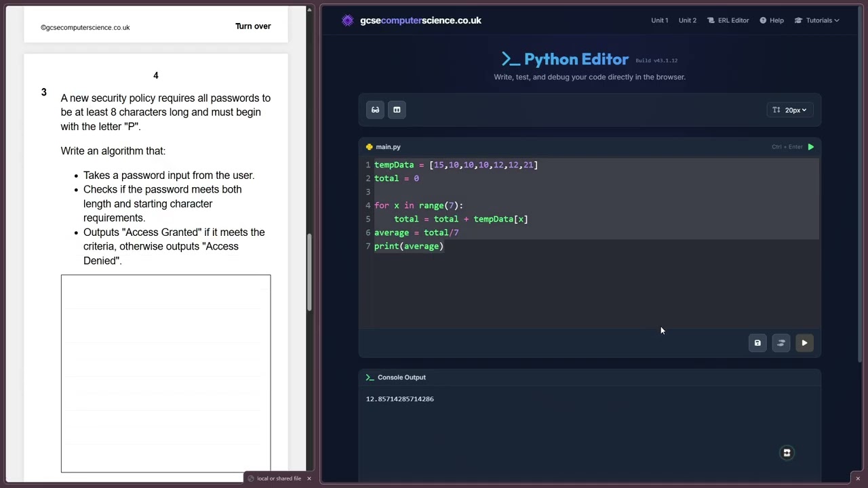Click the Console Output header
The height and width of the screenshot is (488, 868).
tap(401, 378)
